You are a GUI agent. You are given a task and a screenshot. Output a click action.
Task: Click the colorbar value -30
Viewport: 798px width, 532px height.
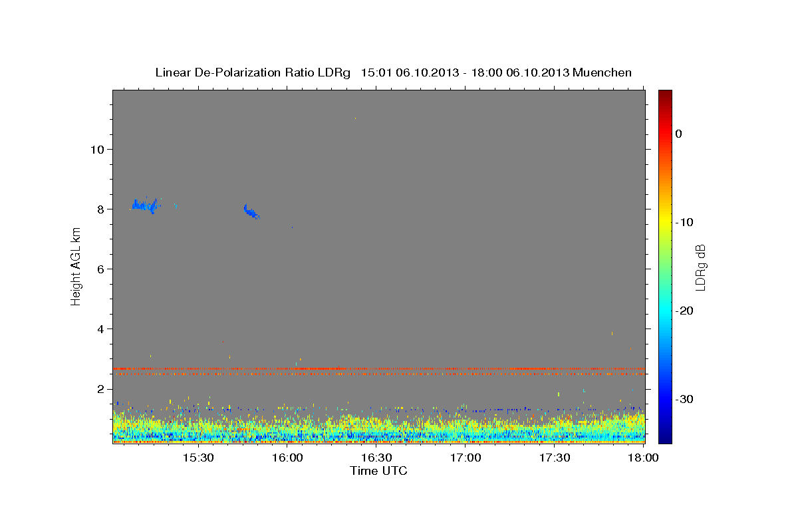685,399
